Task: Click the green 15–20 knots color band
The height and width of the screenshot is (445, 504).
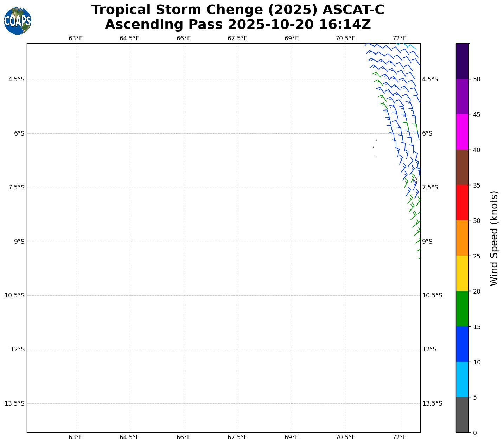Action: point(462,309)
